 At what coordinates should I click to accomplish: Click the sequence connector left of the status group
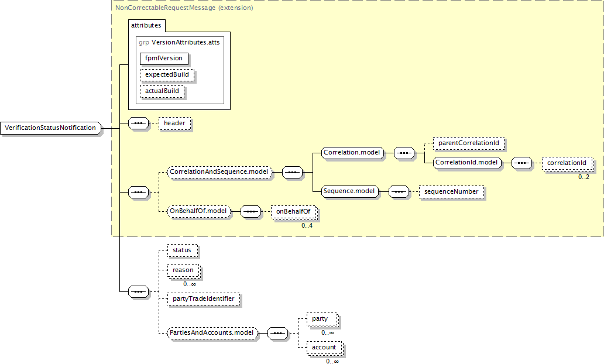[x=138, y=290]
